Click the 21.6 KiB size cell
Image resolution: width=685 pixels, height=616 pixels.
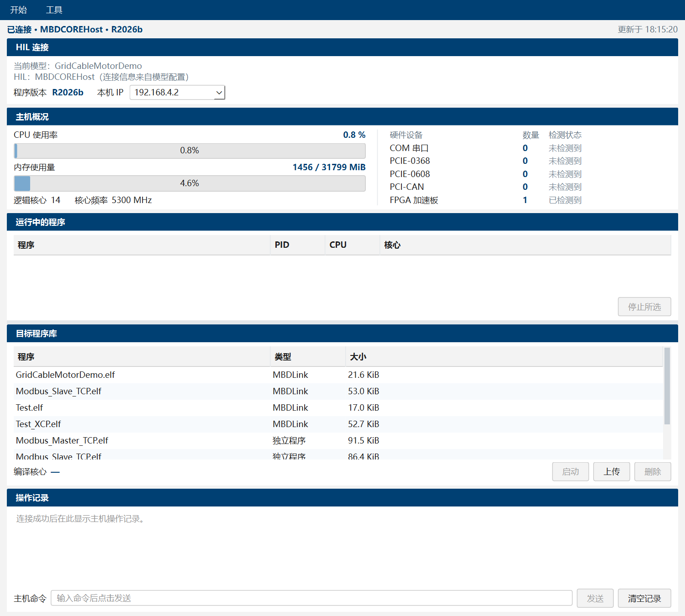(364, 375)
